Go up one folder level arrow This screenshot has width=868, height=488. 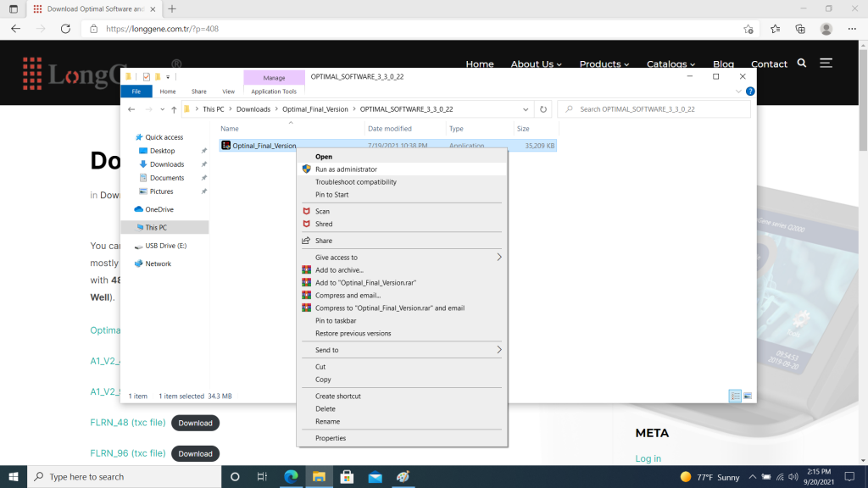(x=173, y=109)
